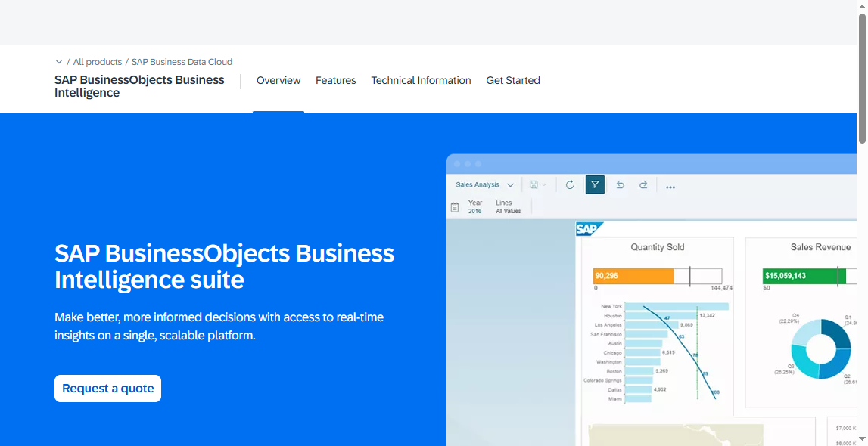Click the San Francisco label in bar chart
Screen dimensions: 868x446
pos(606,334)
